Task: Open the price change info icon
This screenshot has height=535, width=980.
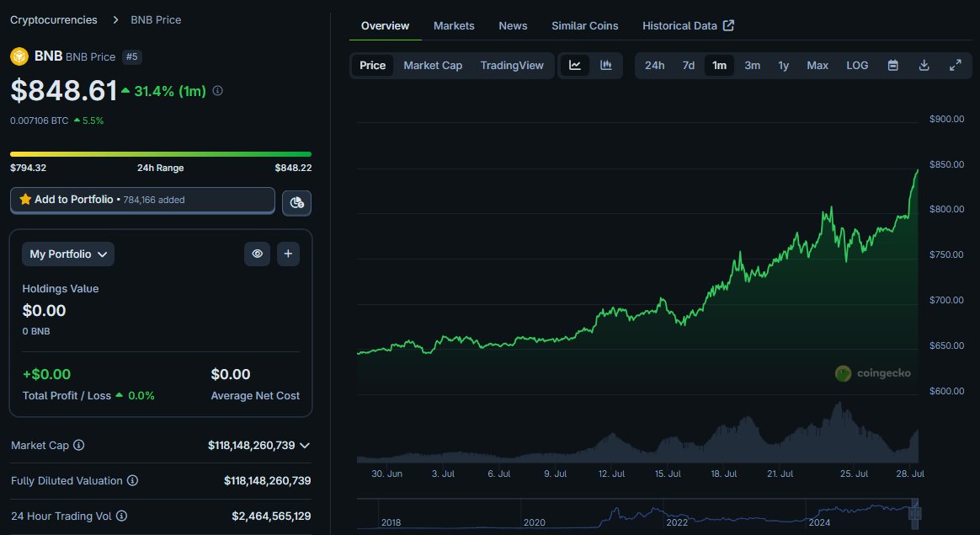Action: tap(217, 91)
